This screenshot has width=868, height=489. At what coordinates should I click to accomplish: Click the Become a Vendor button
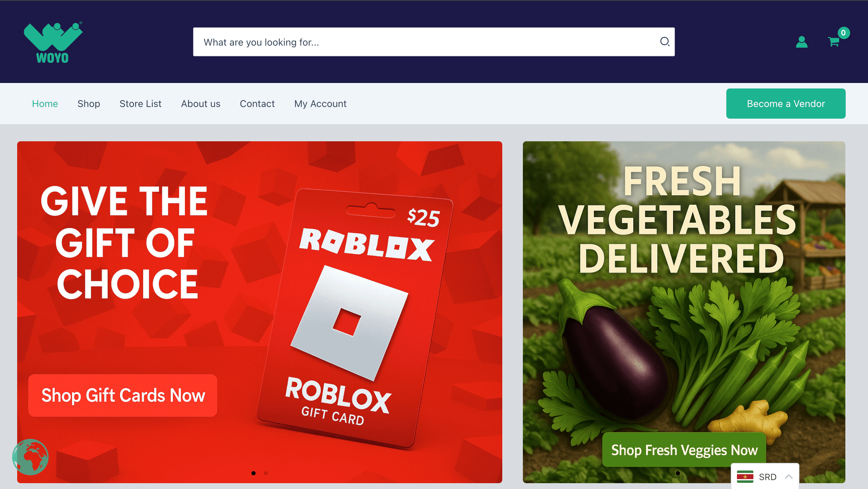(786, 104)
